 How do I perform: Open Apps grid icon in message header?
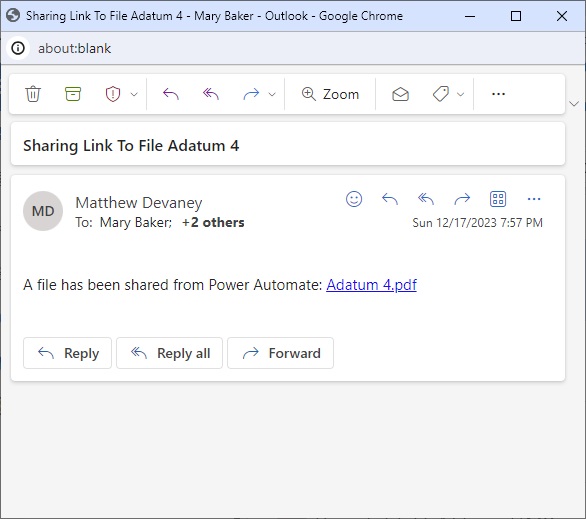(x=498, y=199)
